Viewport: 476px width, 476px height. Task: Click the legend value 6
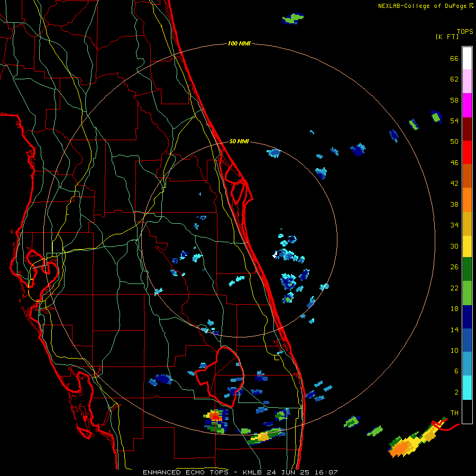456,371
